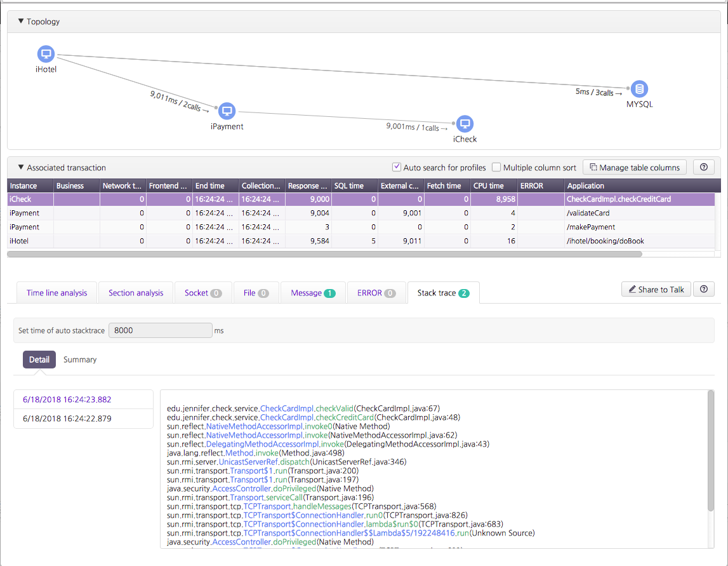Click the help icon next to Share to Talk
Screen dimensions: 728x566
pos(703,289)
